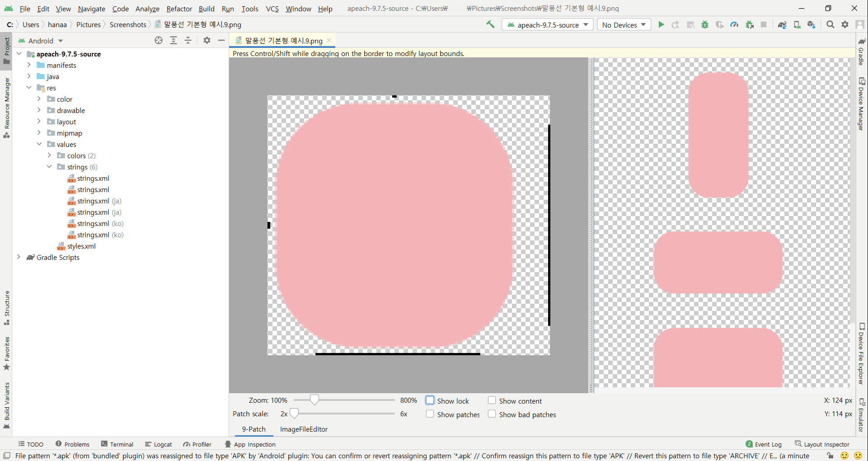Click Collapse All icon in Project panel
This screenshot has width=868, height=461.
coord(188,40)
